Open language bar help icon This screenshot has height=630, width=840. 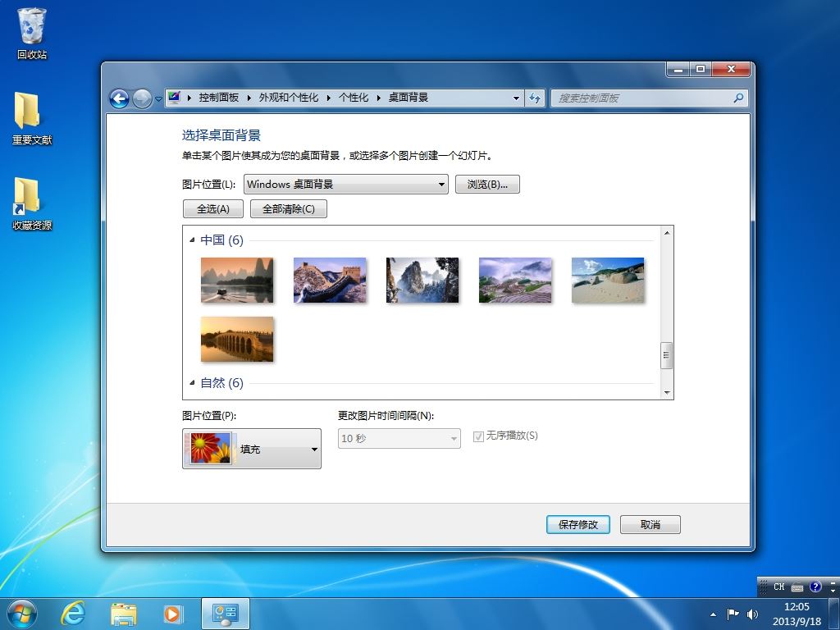815,587
